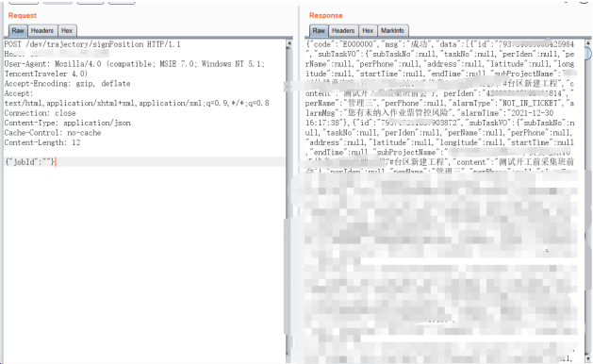Click the Response pane scroll-up arrow
Image resolution: width=593 pixels, height=364 pixels.
[x=588, y=43]
